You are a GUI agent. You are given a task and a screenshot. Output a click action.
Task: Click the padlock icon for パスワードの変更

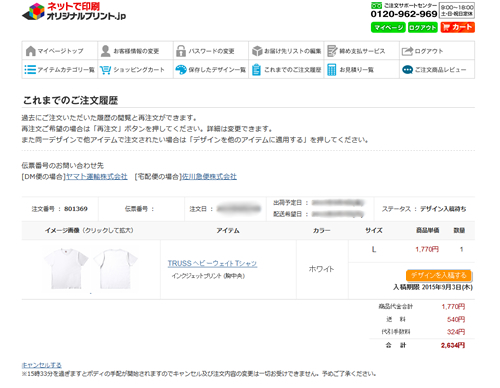coord(181,51)
